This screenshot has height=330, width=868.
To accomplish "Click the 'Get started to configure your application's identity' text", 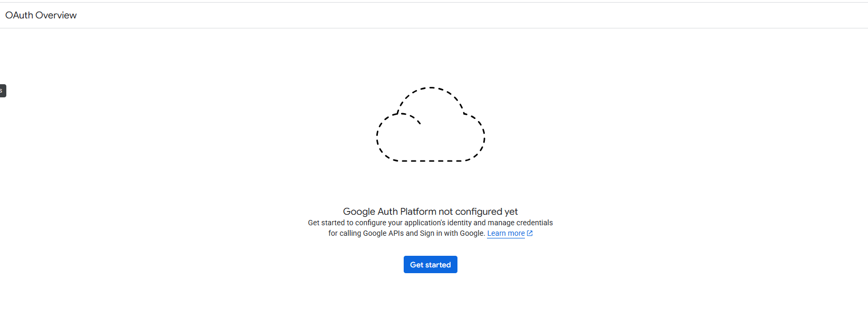I will [389, 223].
